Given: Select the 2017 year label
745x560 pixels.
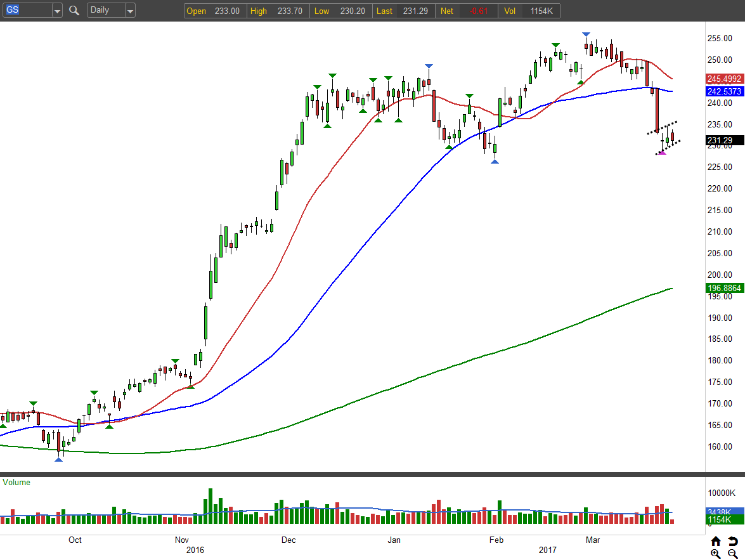Looking at the screenshot, I should click(548, 550).
